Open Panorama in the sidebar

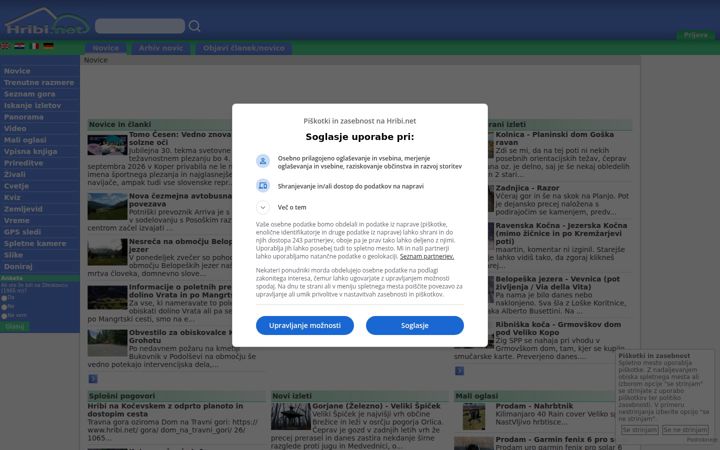pyautogui.click(x=23, y=117)
